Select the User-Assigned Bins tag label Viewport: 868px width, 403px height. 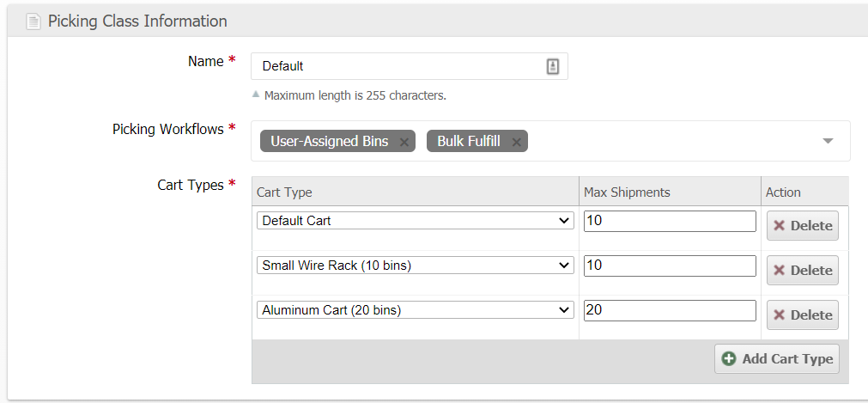329,142
